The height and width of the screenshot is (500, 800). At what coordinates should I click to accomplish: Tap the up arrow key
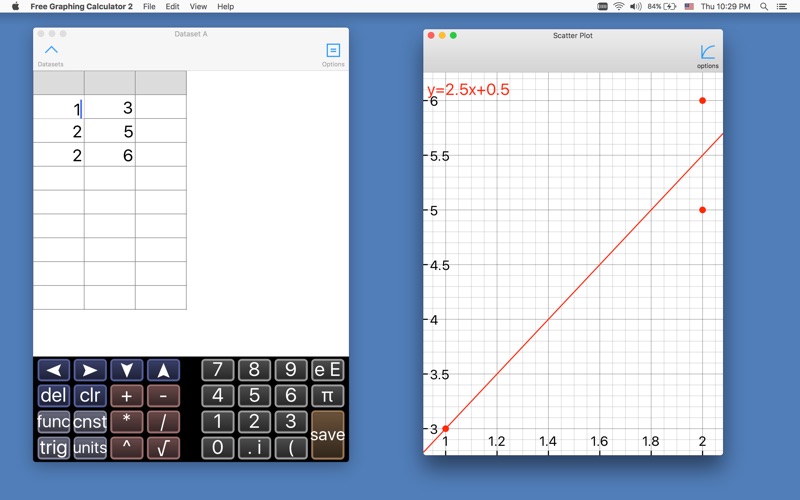163,370
